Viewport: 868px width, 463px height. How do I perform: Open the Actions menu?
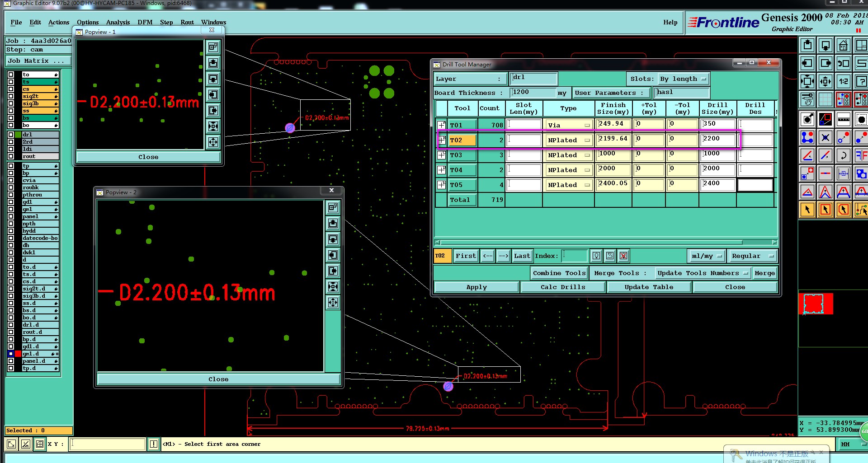pos(59,22)
